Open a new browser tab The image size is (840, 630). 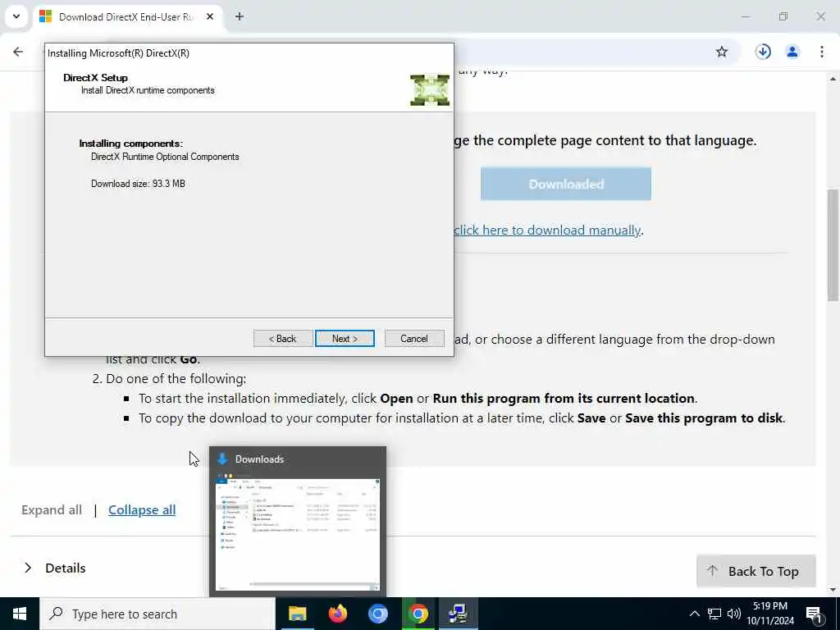(240, 17)
